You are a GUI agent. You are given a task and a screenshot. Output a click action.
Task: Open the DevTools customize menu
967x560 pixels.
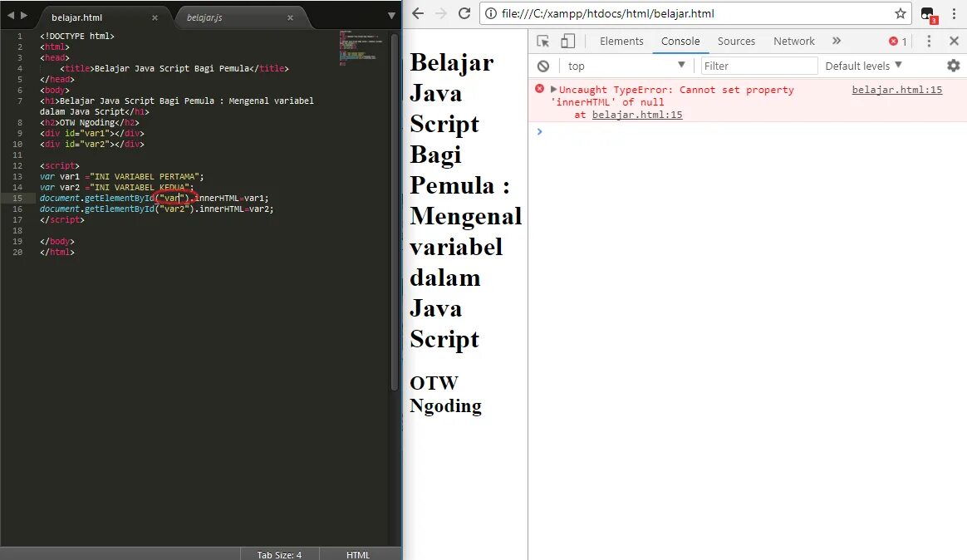click(x=929, y=42)
